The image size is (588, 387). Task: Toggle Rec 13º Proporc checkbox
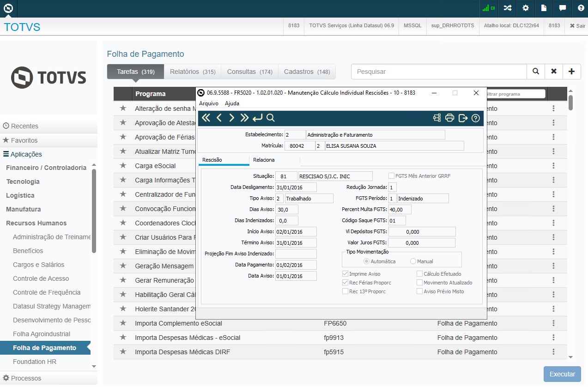click(345, 291)
